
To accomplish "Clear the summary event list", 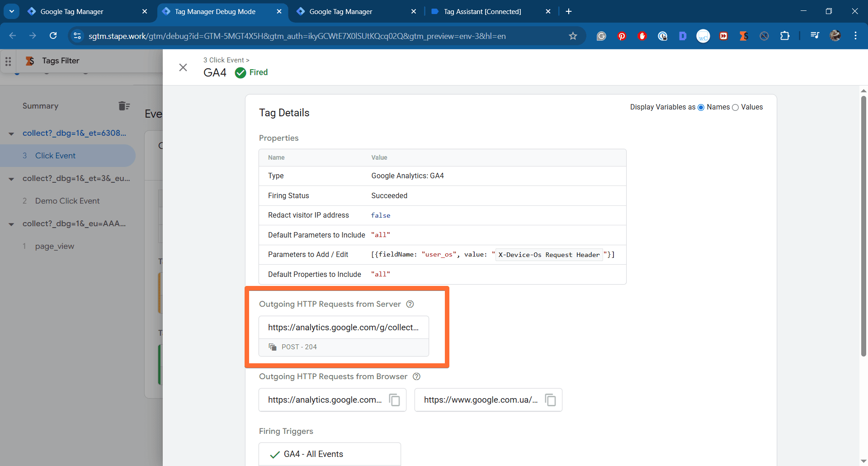I will (x=124, y=106).
